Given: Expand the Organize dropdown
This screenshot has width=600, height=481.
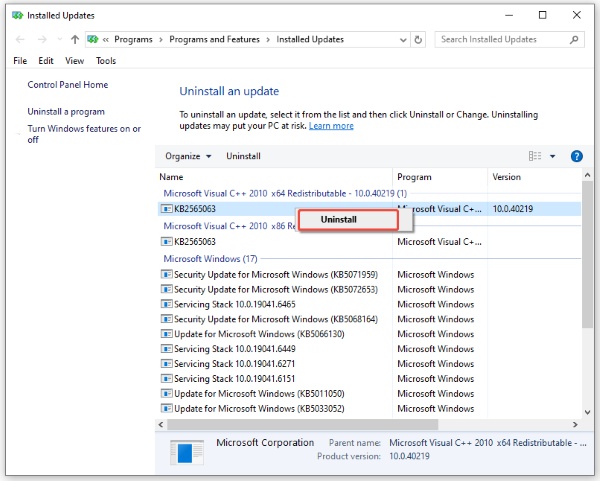Looking at the screenshot, I should tap(188, 156).
